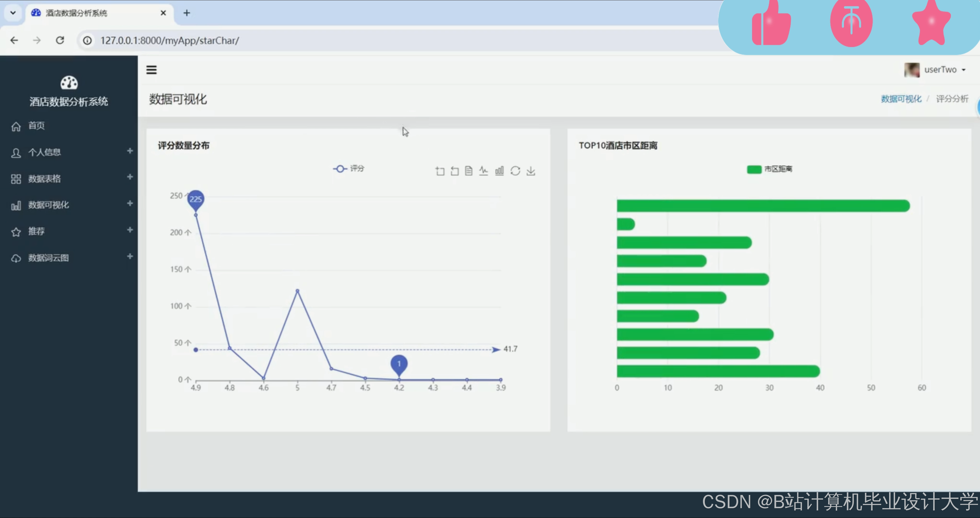The image size is (980, 518).
Task: Click the shortest second green bar
Action: (626, 224)
